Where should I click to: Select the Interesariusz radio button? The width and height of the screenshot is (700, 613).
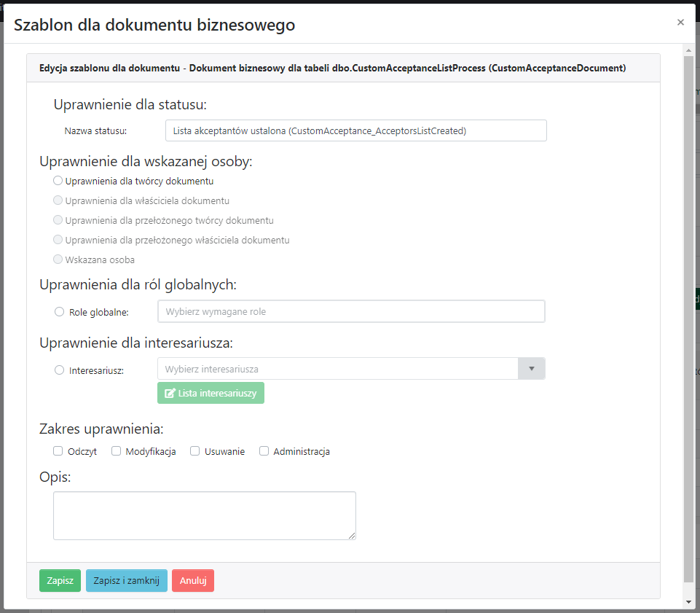pos(60,370)
